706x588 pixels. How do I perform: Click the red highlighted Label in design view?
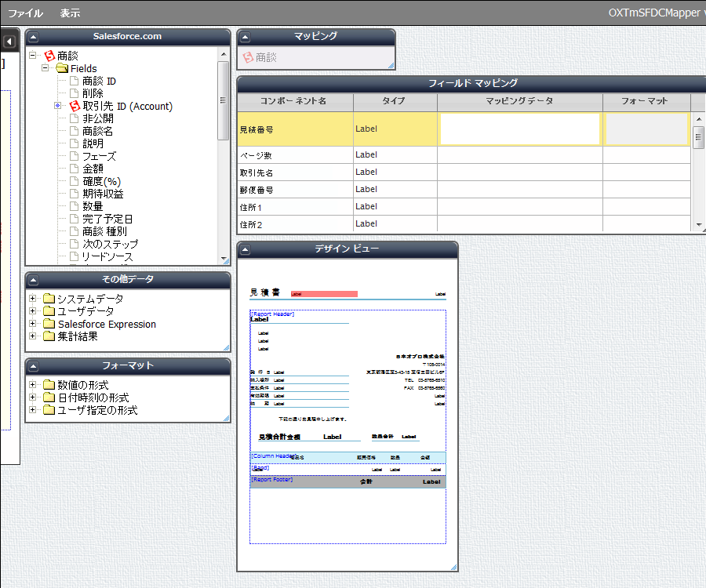[x=324, y=294]
